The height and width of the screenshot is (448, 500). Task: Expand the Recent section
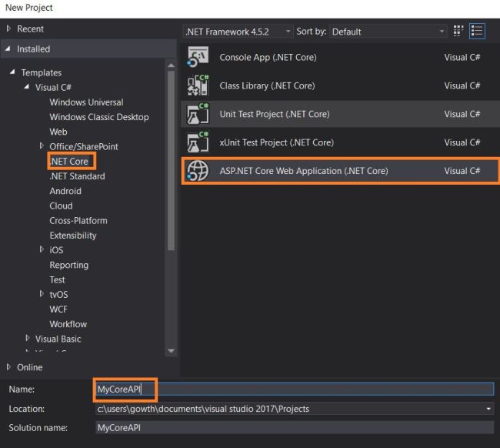click(8, 28)
